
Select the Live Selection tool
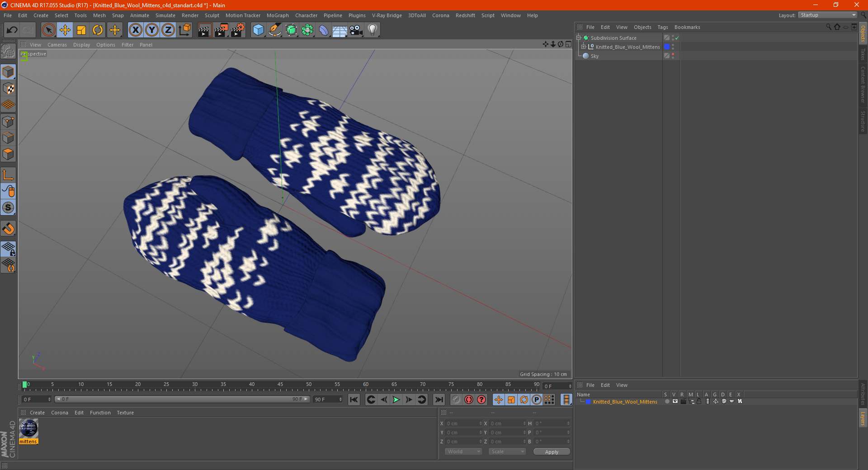point(48,30)
